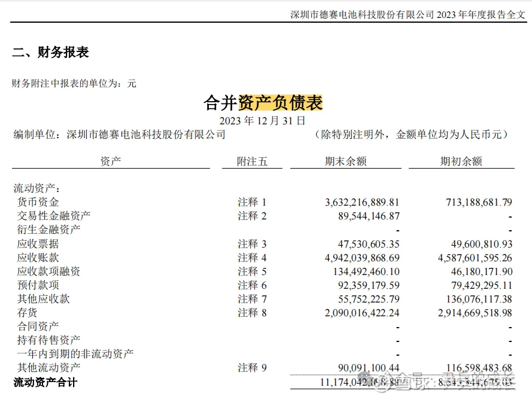Click the line 财务附注中报表的单位为：元
This screenshot has height=400, width=532.
(x=74, y=83)
